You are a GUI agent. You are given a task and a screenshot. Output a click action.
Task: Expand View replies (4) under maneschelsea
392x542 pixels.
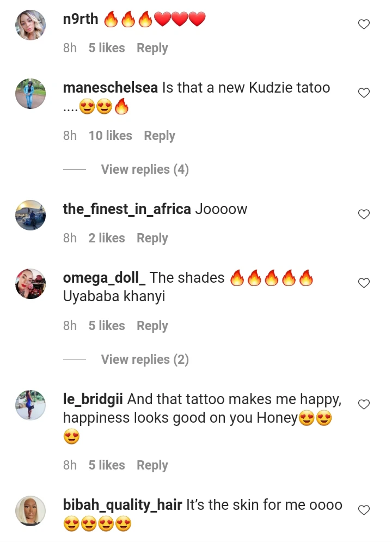[x=145, y=169]
